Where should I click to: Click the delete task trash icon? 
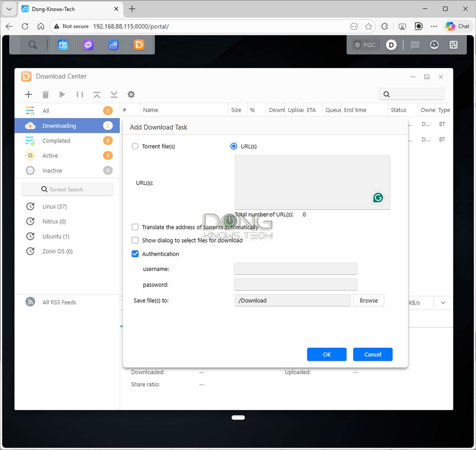46,94
